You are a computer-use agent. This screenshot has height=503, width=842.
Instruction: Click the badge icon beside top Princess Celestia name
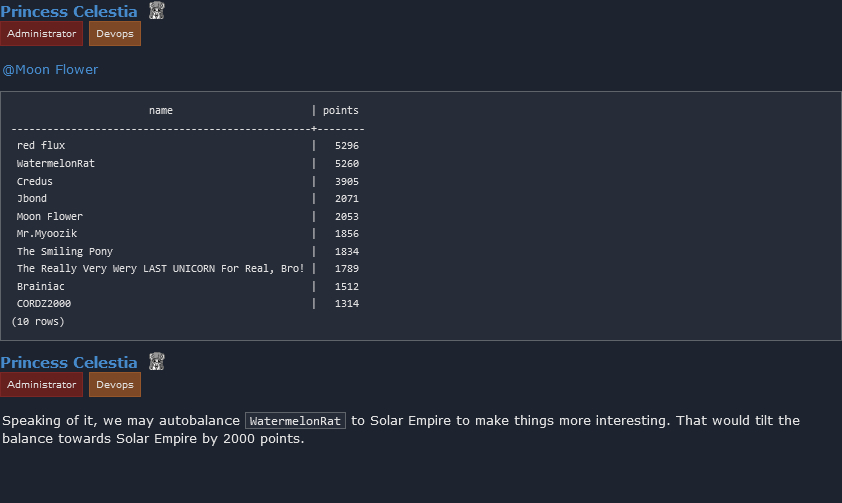pos(156,11)
